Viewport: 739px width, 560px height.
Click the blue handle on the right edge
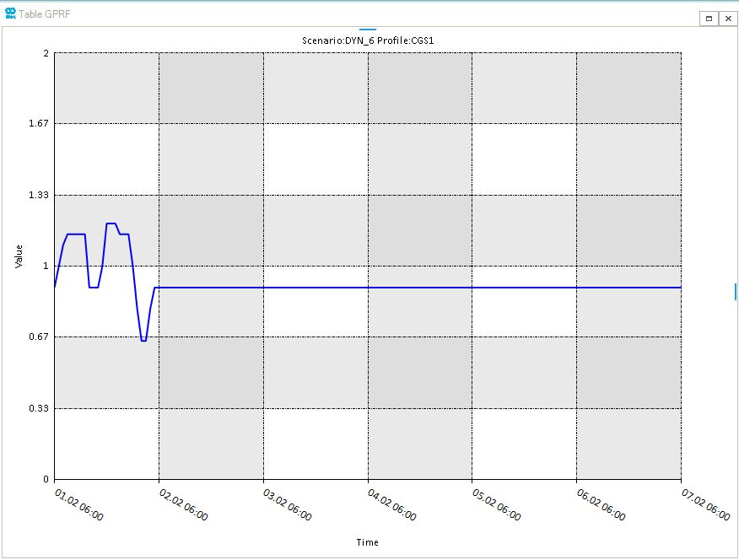click(x=736, y=291)
